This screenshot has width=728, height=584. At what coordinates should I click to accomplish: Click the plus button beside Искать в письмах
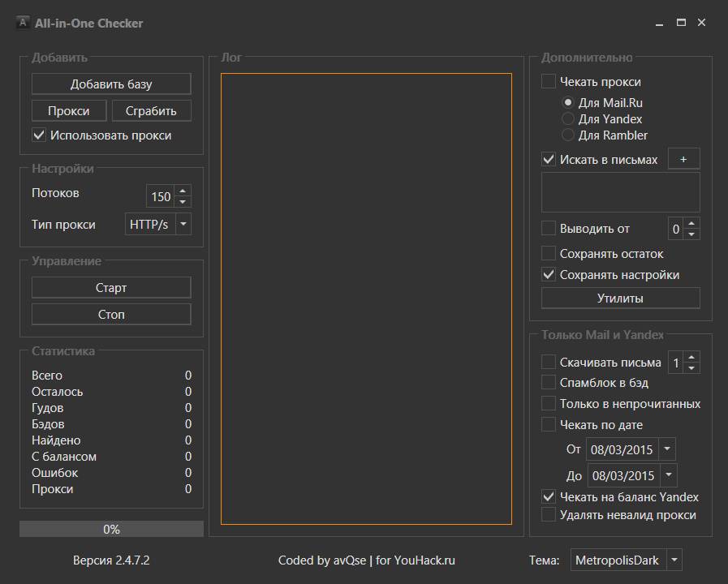[683, 160]
